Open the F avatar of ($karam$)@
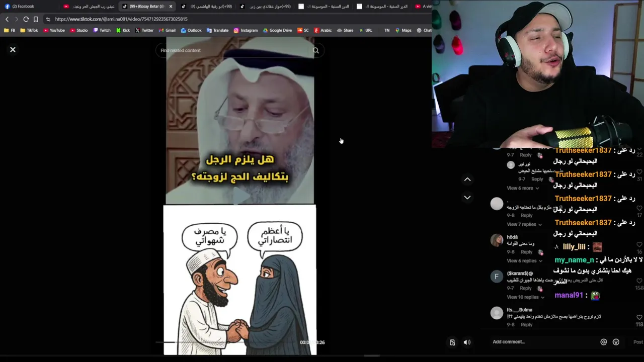 [x=497, y=277]
